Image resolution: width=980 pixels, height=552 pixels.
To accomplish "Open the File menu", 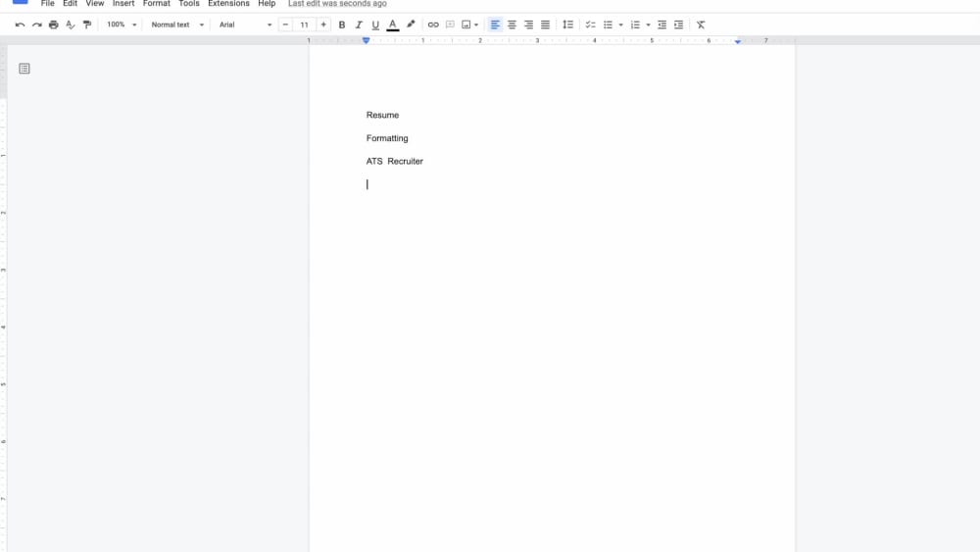I will point(47,4).
